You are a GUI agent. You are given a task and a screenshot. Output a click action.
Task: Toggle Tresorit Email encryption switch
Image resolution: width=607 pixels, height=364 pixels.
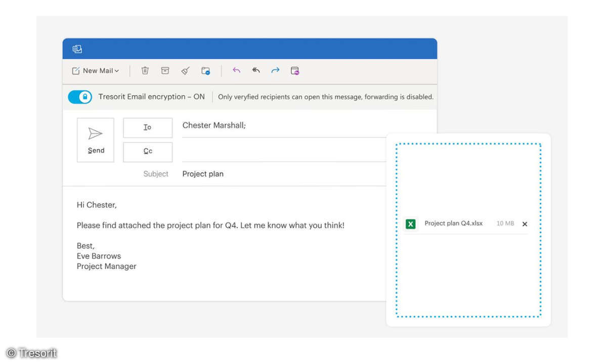click(80, 97)
